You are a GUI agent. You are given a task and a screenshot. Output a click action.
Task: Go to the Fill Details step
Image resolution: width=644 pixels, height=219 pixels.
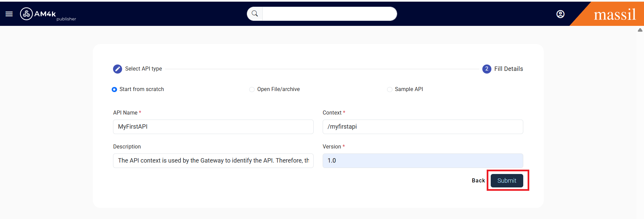coord(508,69)
